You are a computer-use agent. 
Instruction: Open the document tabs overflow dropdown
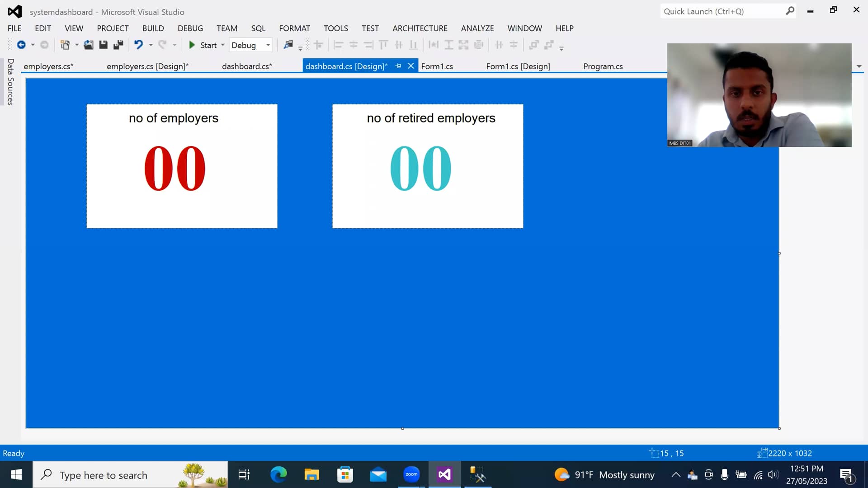(859, 66)
